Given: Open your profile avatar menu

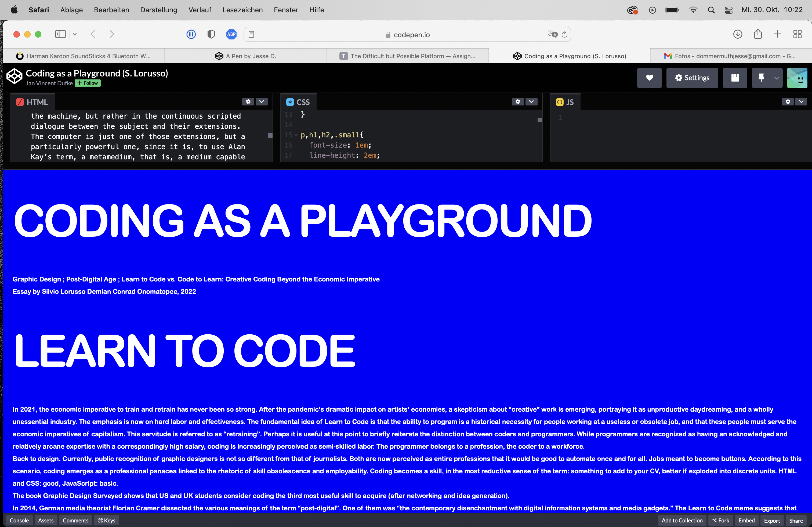Looking at the screenshot, I should 797,78.
